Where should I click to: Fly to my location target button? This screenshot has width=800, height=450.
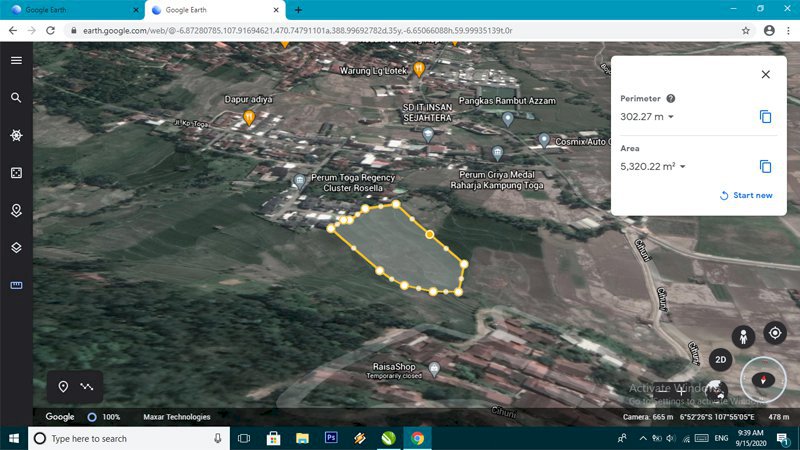click(x=775, y=333)
